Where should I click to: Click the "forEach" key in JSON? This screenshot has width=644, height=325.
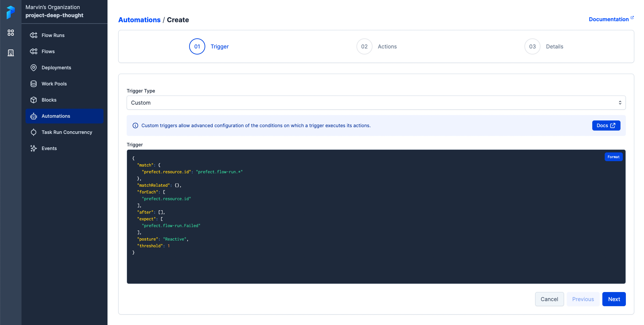click(x=147, y=192)
